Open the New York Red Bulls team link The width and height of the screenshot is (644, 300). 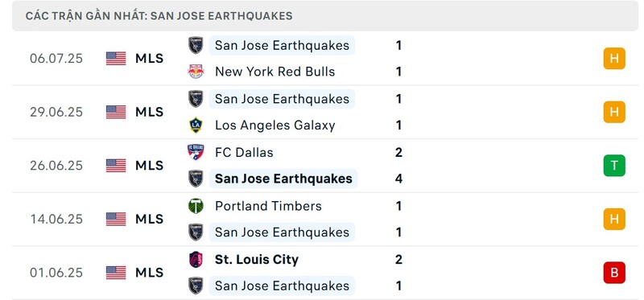(x=275, y=72)
